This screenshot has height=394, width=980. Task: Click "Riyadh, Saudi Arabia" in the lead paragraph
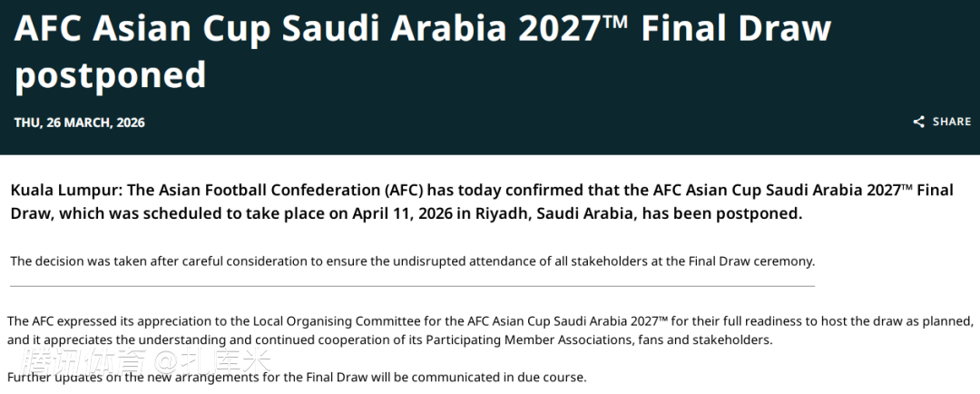[558, 214]
